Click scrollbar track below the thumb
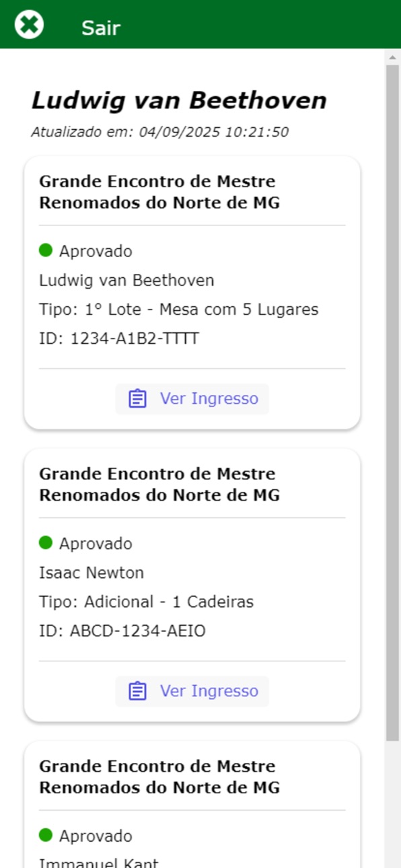 (392, 804)
